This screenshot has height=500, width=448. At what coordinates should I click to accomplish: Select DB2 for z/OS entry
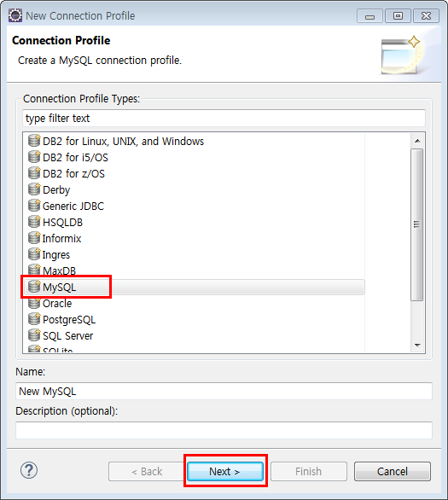[x=73, y=173]
